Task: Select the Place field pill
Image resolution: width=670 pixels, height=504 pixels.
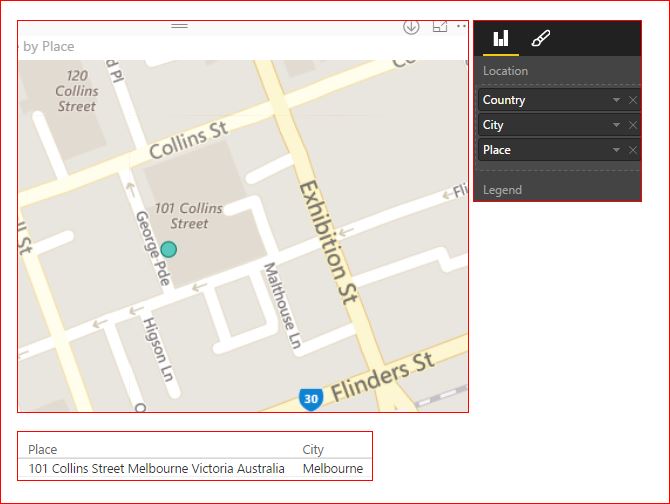Action: pos(559,150)
